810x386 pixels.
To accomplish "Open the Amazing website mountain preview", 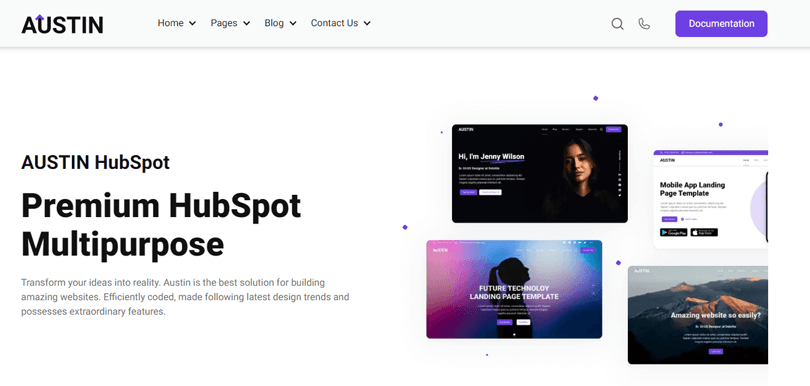I will [x=698, y=315].
